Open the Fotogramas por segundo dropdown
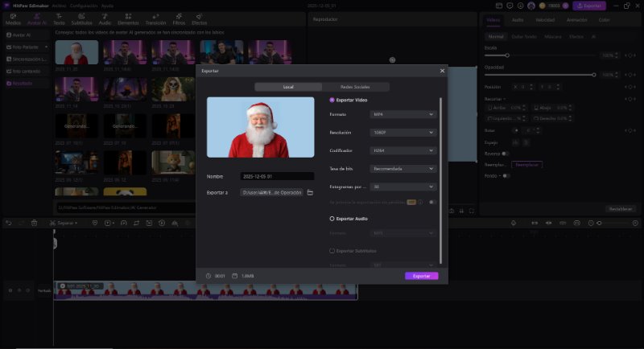The image size is (644, 349). click(402, 187)
